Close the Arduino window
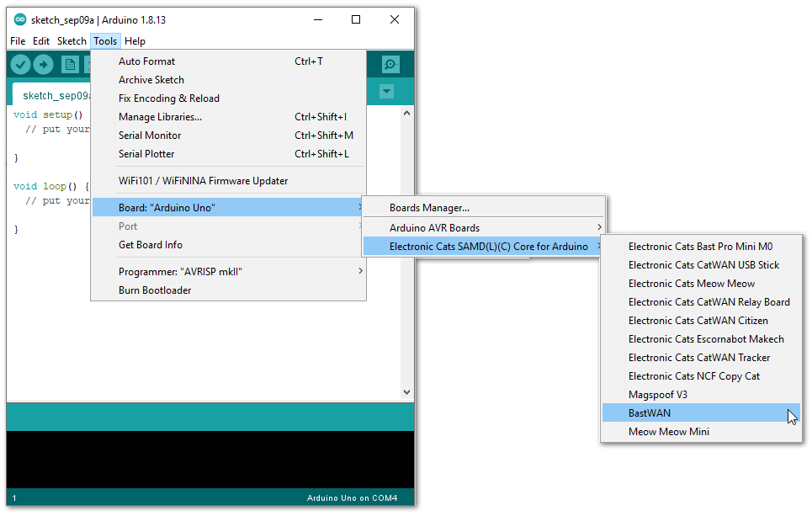The height and width of the screenshot is (516, 812). (x=395, y=19)
